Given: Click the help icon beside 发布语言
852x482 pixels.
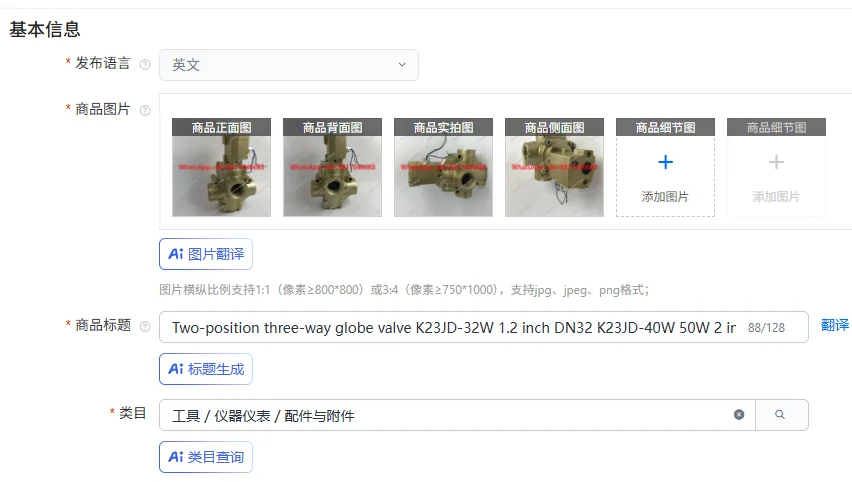Looking at the screenshot, I should (x=145, y=64).
